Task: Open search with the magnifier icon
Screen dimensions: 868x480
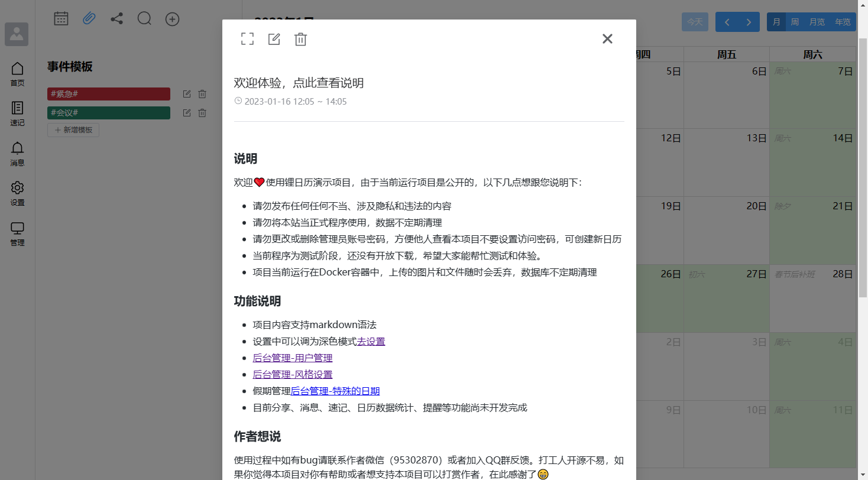Action: click(144, 19)
